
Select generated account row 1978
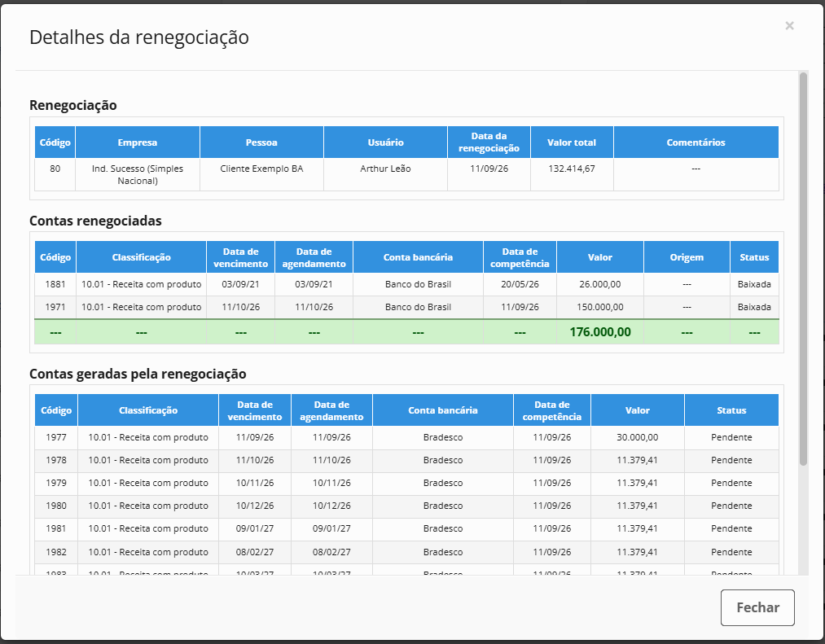406,460
